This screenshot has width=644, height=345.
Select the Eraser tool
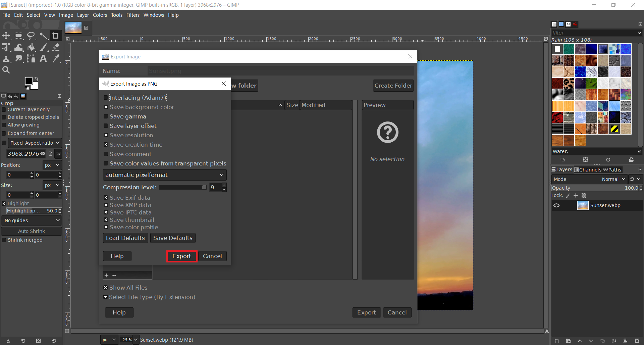click(56, 47)
